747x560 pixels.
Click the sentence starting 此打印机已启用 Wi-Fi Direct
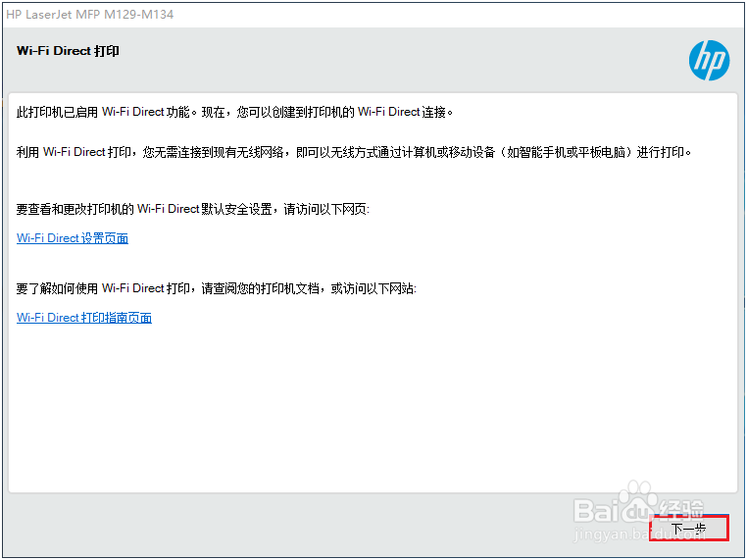point(235,112)
